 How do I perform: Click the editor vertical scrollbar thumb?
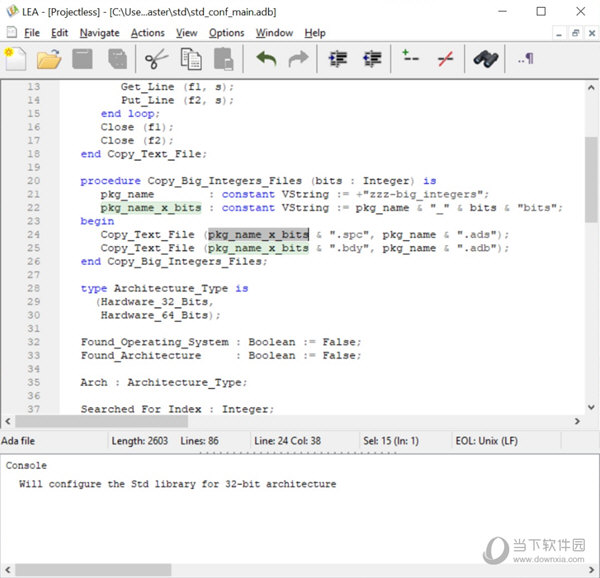591,179
